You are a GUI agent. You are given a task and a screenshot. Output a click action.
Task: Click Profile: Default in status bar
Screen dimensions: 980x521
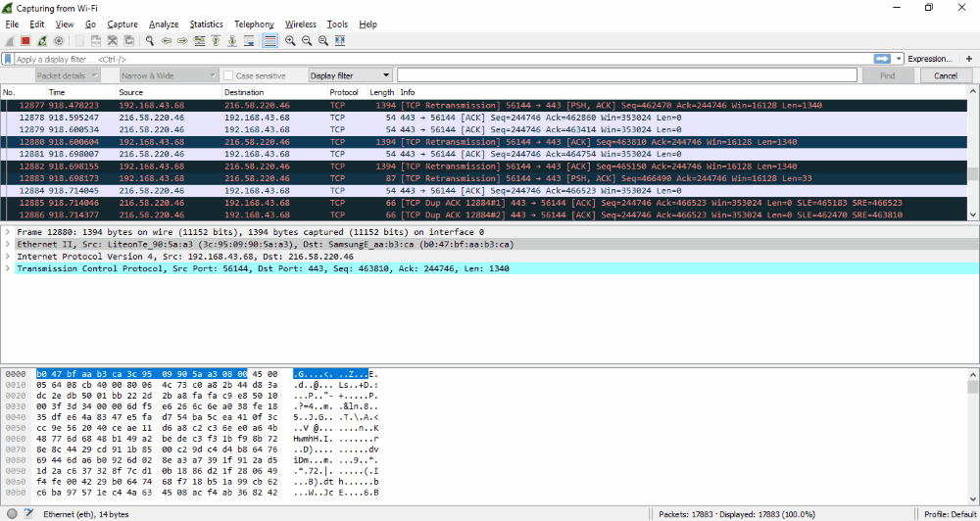[x=950, y=514]
